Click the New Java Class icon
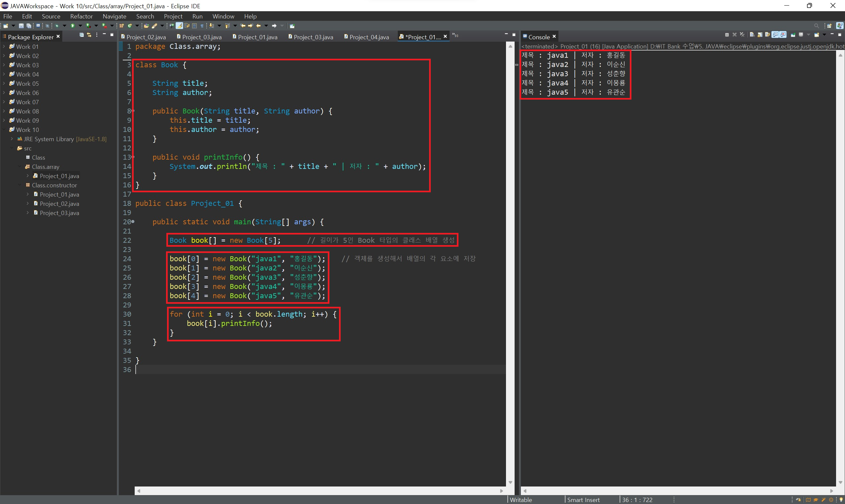The image size is (845, 504). click(x=130, y=26)
